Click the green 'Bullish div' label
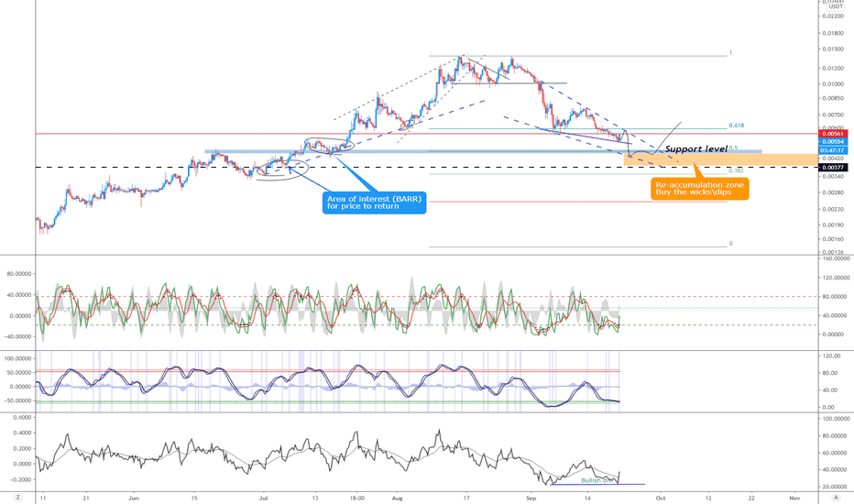 click(597, 480)
